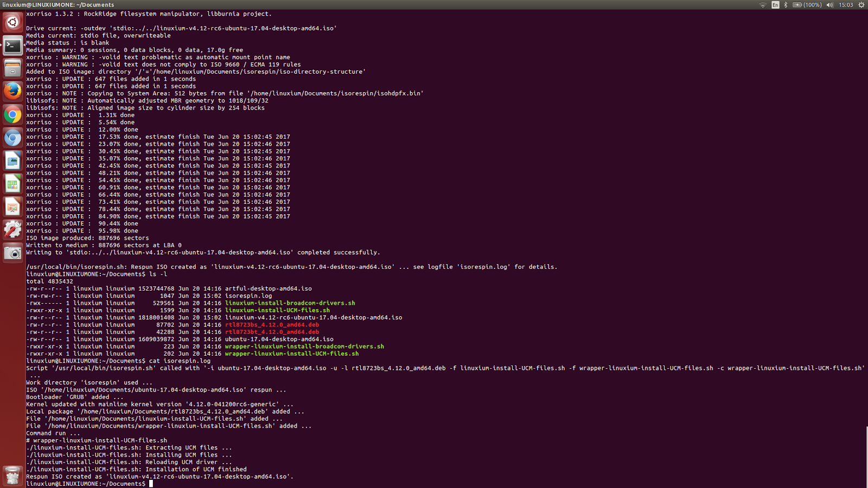The width and height of the screenshot is (868, 488).
Task: Launch Google Chrome from the launcher
Action: pyautogui.click(x=12, y=114)
